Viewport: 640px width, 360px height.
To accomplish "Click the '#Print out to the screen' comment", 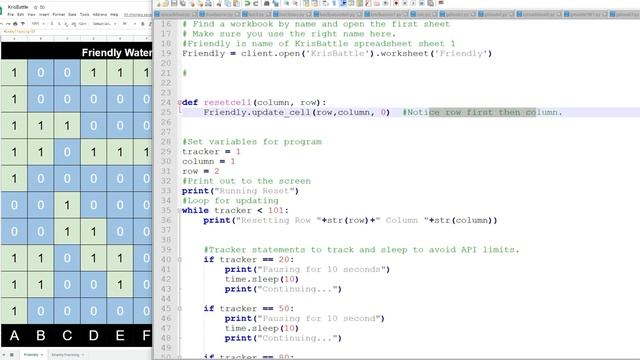I will tap(247, 181).
